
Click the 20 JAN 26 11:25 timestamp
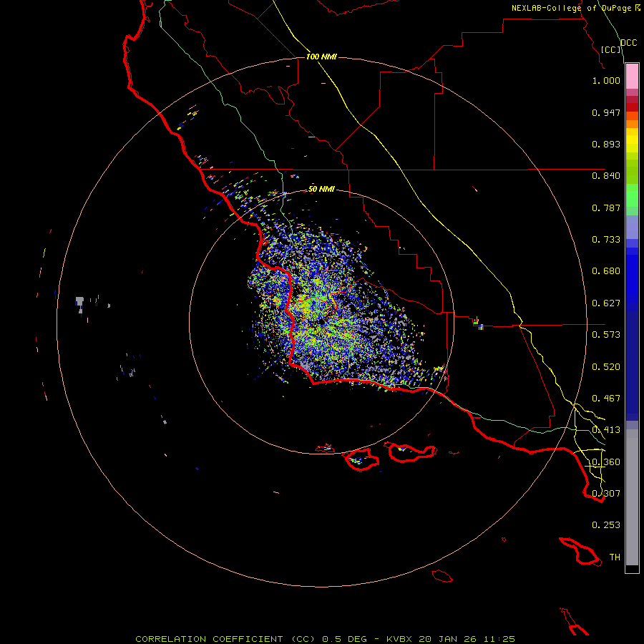tap(467, 639)
